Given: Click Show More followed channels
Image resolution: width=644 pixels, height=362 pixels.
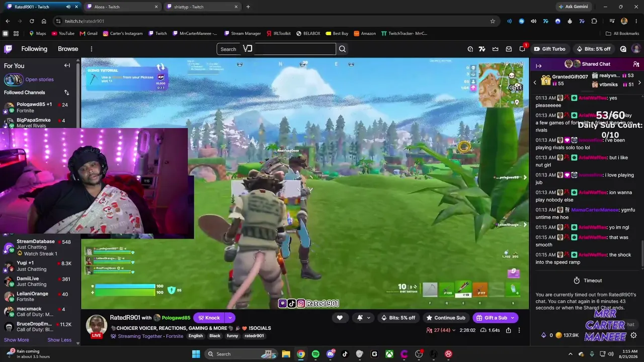Looking at the screenshot, I should point(17,340).
